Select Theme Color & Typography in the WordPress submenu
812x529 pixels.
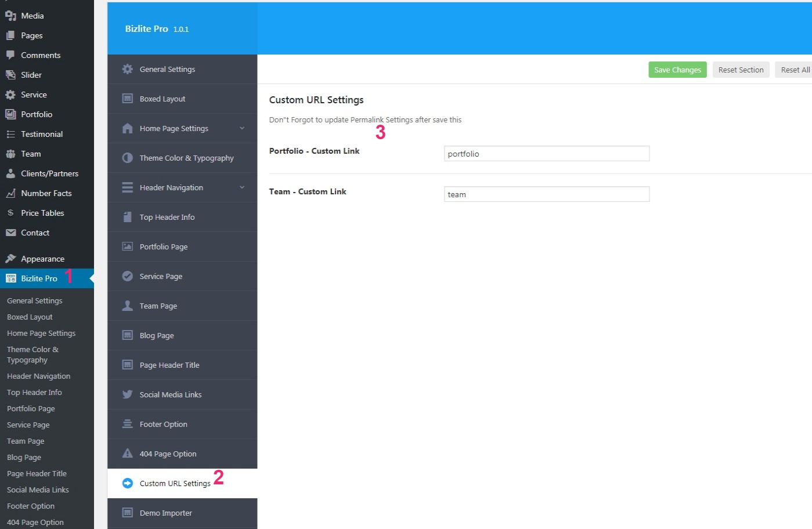(33, 354)
